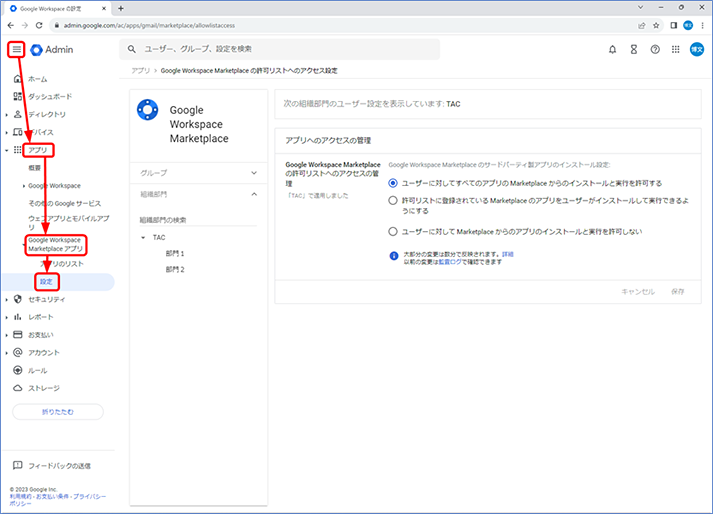Click the Security shield icon

coord(18,299)
